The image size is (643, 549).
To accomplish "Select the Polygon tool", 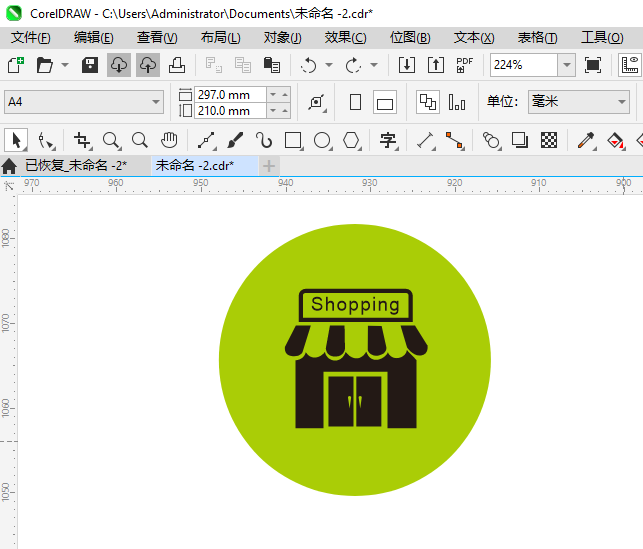I will [x=352, y=141].
